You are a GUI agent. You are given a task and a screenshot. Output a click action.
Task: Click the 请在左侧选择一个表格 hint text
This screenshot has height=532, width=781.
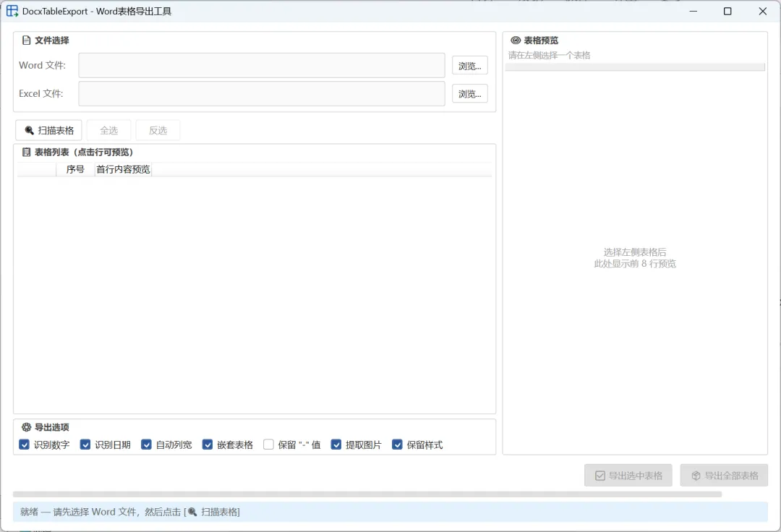(549, 55)
